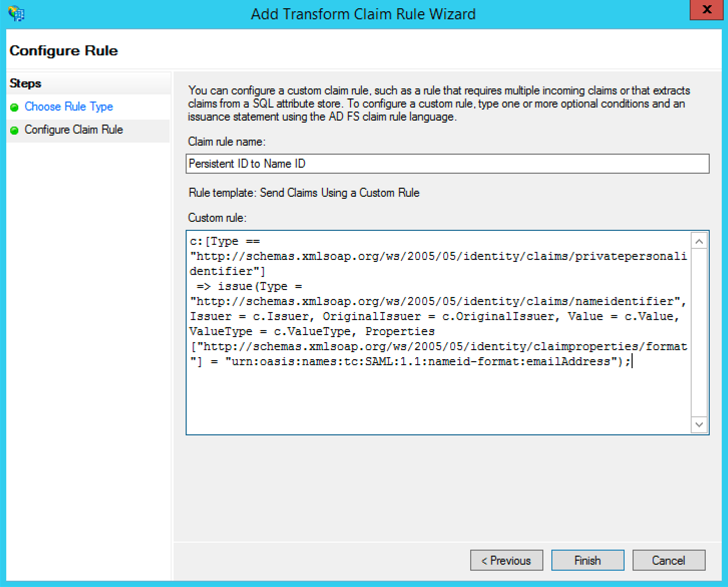
Task: Focus the Claim rule name text field
Action: [x=446, y=164]
